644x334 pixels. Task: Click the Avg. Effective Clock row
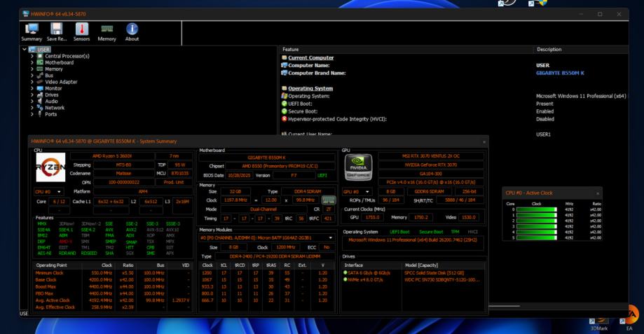coord(113,307)
